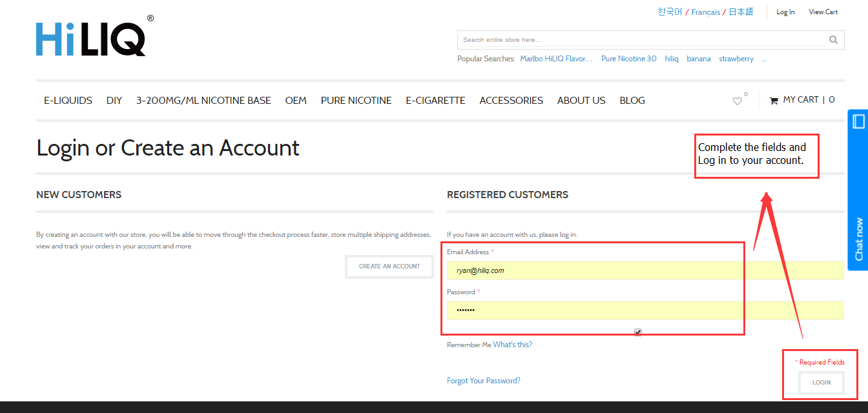Click the NEW CUSTOMERS heading
The image size is (868, 413).
pyautogui.click(x=79, y=194)
